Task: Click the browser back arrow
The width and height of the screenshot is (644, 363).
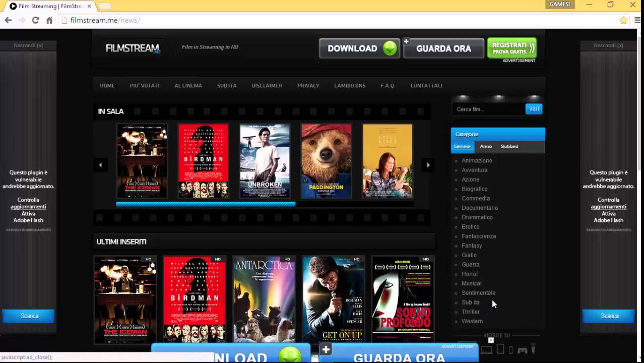Action: (x=8, y=20)
